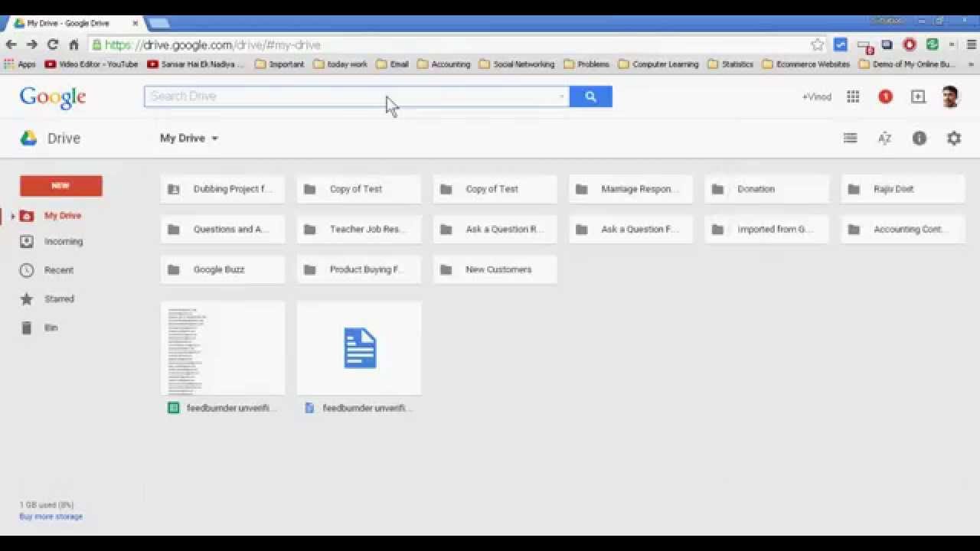Bookmark this page with the star
This screenshot has height=551, width=980.
pyautogui.click(x=817, y=44)
